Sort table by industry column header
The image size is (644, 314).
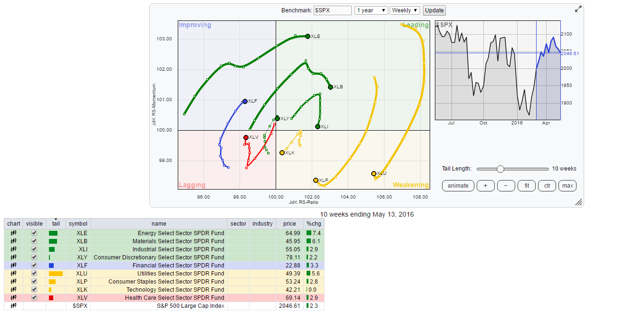click(262, 224)
